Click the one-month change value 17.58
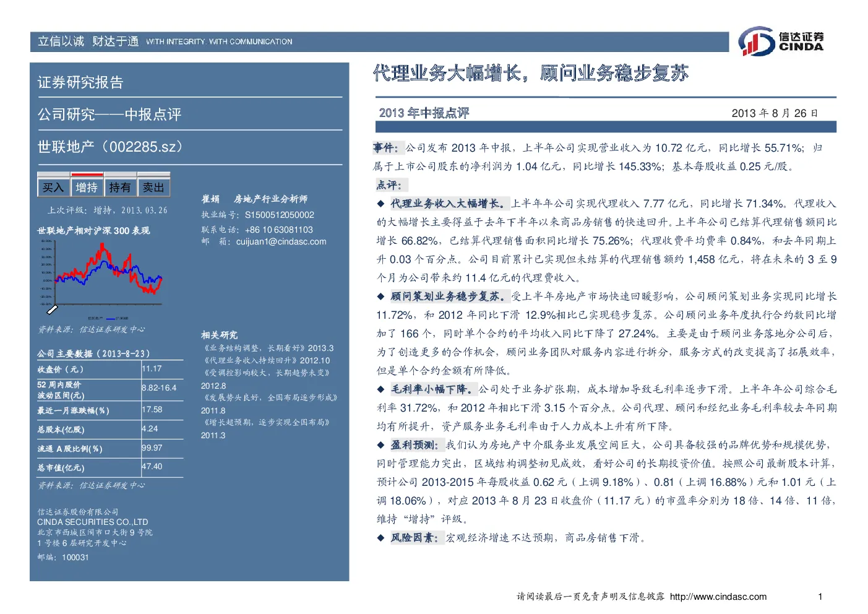This screenshot has width=868, height=614. [x=152, y=410]
